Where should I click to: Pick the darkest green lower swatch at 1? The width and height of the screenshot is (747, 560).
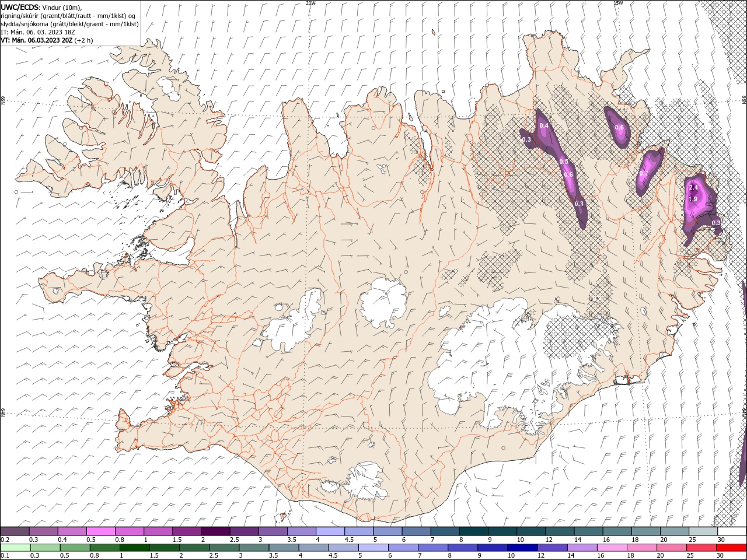135,548
